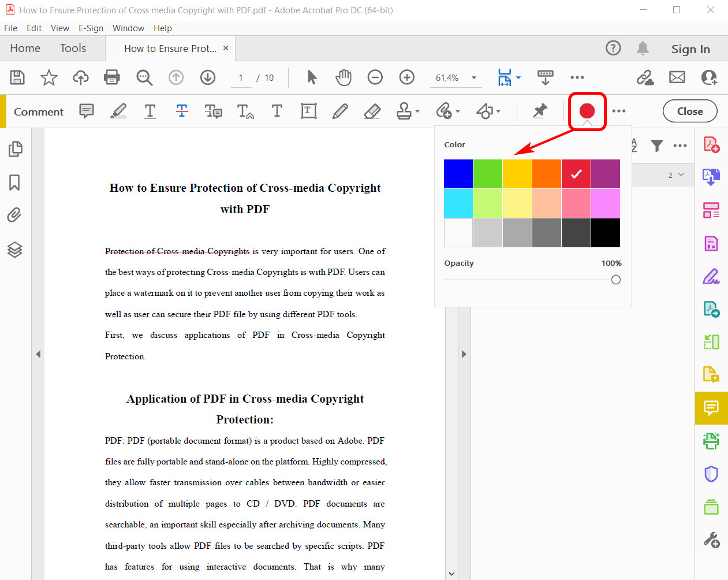The height and width of the screenshot is (580, 728).
Task: Open the Attachments panel paperclip icon
Action: (14, 215)
